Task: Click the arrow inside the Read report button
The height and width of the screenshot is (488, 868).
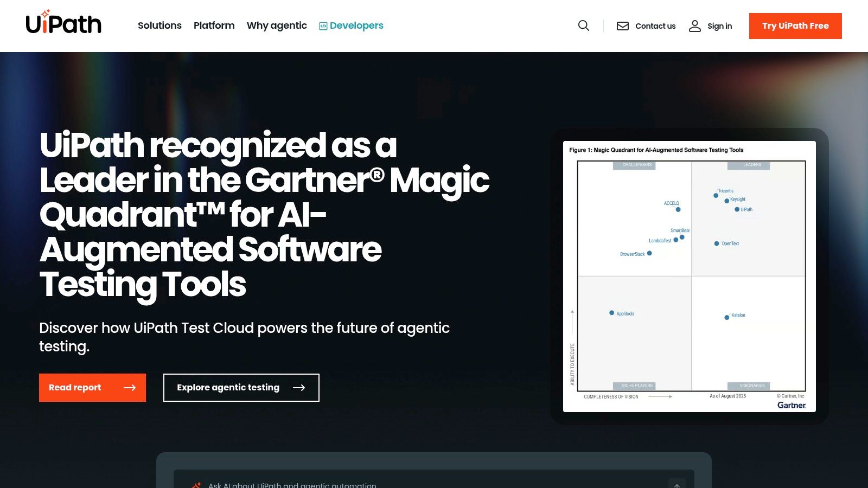Action: tap(131, 388)
